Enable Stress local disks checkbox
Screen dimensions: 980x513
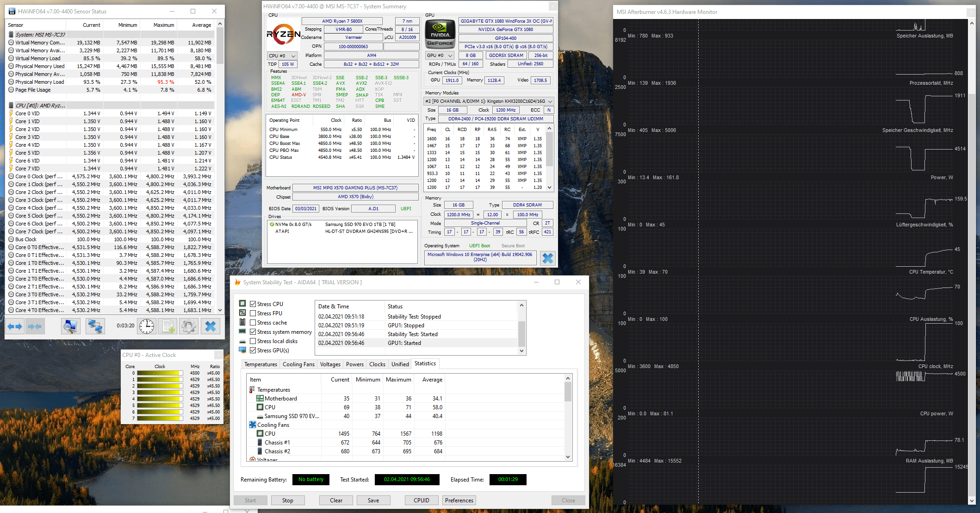pos(253,341)
